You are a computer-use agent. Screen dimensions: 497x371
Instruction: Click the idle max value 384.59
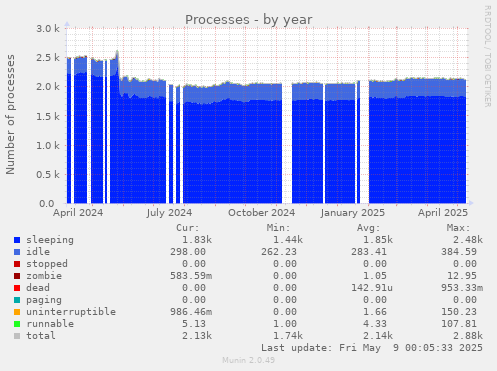pyautogui.click(x=459, y=252)
